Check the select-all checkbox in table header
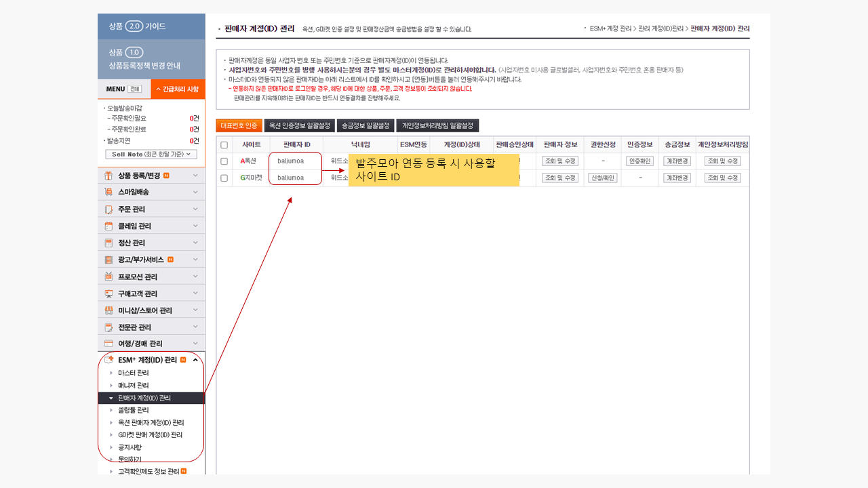 (x=224, y=145)
